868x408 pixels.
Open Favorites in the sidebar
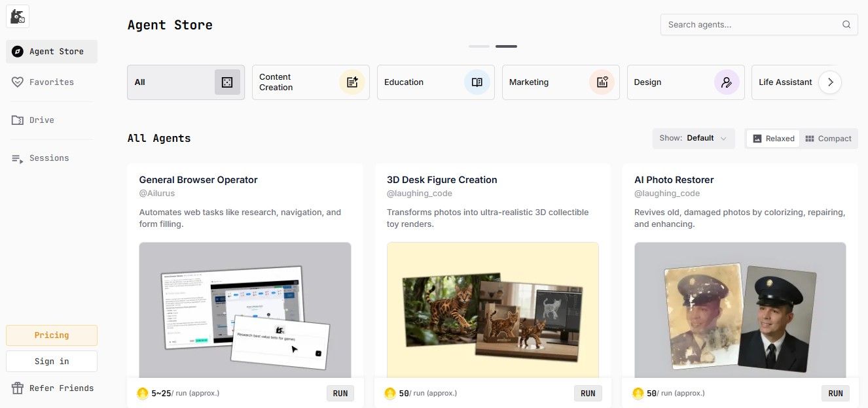point(52,82)
